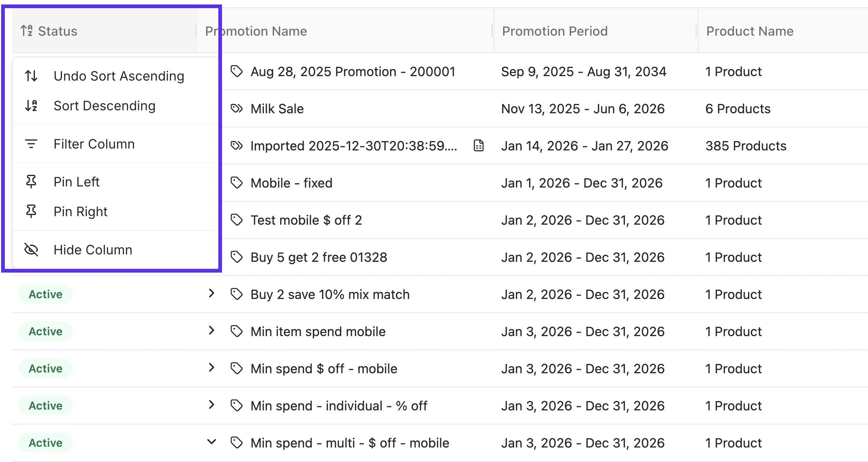Expand the Buy 2 save 10% mix match row
The height and width of the screenshot is (462, 868).
(x=212, y=294)
